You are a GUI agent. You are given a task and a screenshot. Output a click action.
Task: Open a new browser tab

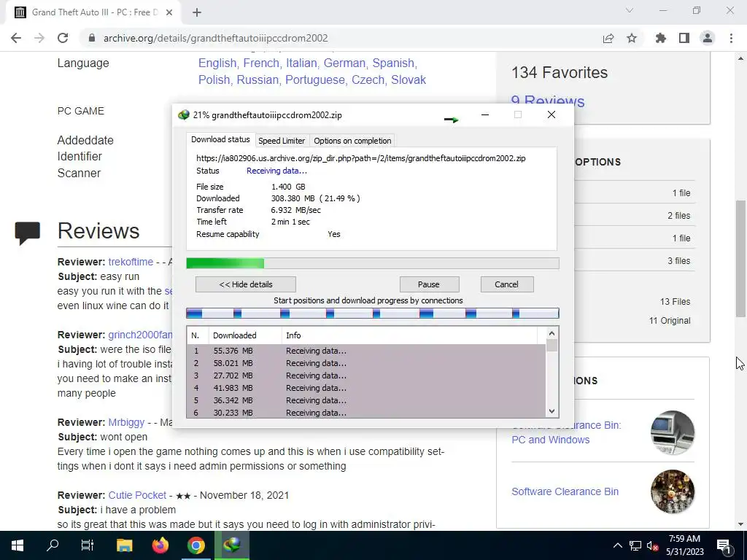(197, 12)
